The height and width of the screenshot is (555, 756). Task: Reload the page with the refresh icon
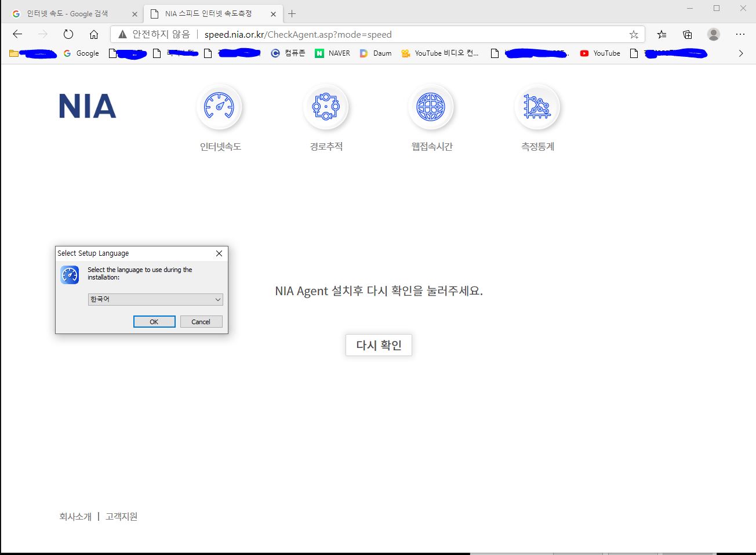pos(68,34)
